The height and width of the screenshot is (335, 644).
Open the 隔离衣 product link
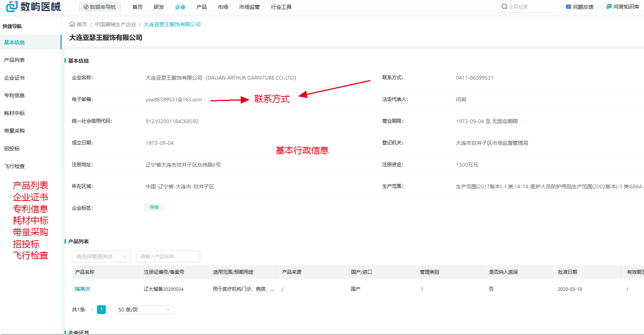[x=83, y=289]
